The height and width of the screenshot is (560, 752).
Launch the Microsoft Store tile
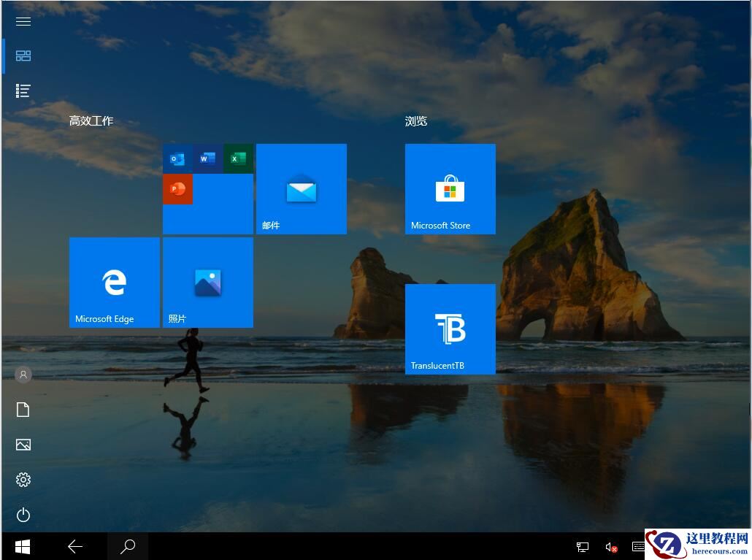(450, 188)
